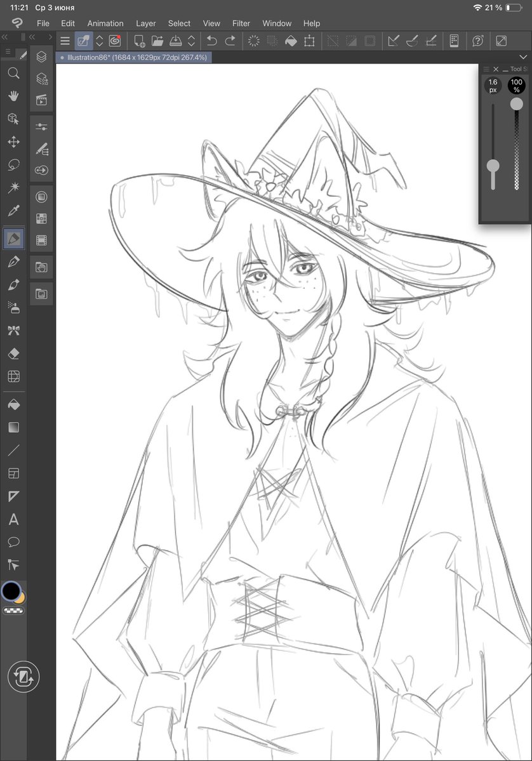Screen dimensions: 532x761
Task: Open the Layer menu
Action: [145, 23]
